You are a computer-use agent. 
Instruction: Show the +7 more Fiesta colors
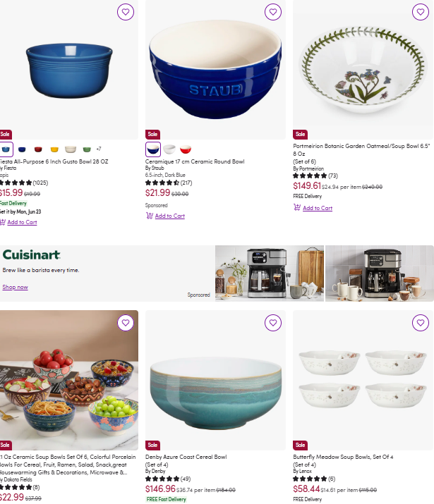point(99,149)
